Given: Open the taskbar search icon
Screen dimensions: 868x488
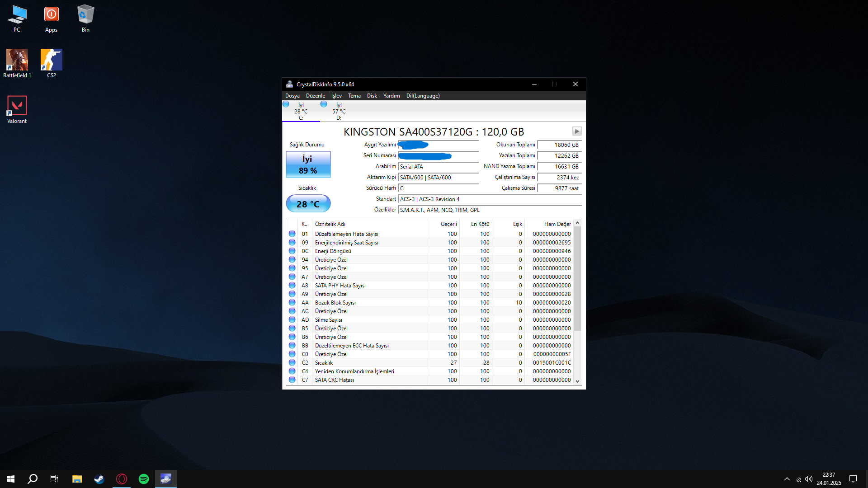Looking at the screenshot, I should pyautogui.click(x=33, y=479).
